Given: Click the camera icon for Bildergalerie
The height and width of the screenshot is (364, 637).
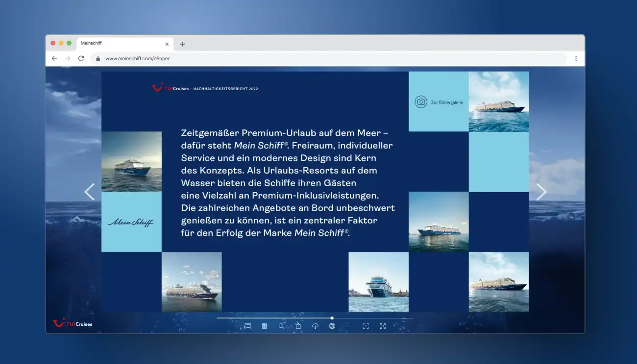Looking at the screenshot, I should tap(421, 102).
